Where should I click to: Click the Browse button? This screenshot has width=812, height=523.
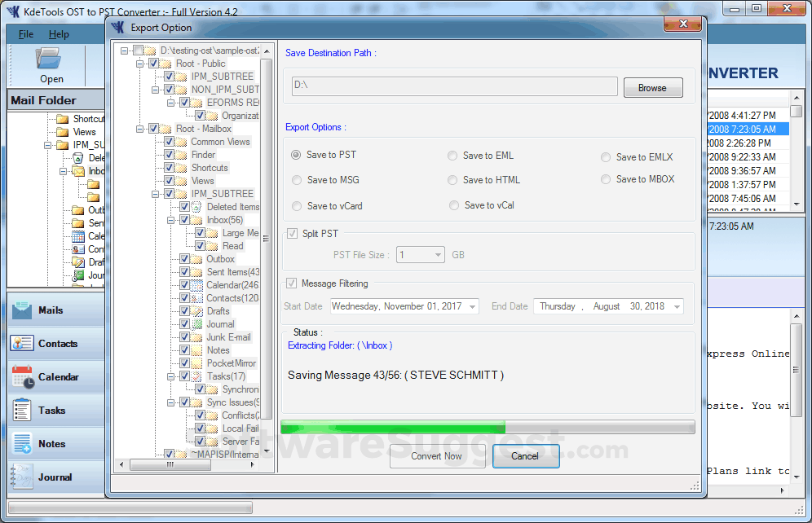click(x=653, y=87)
